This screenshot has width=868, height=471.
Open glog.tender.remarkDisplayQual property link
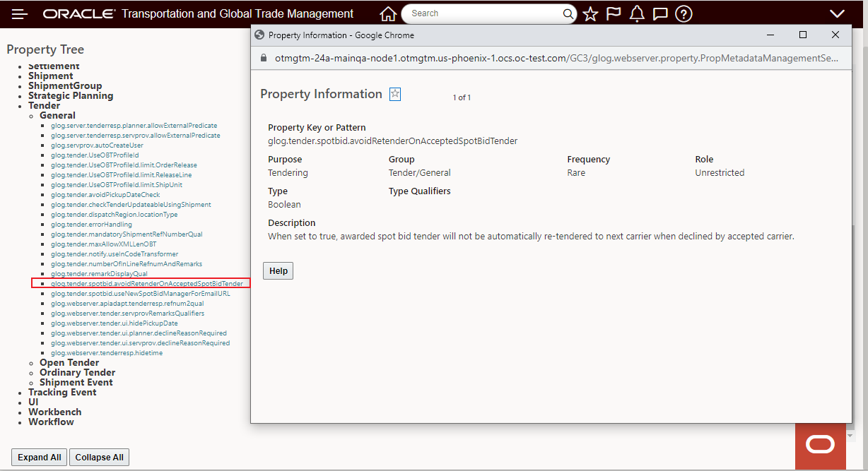coord(99,273)
